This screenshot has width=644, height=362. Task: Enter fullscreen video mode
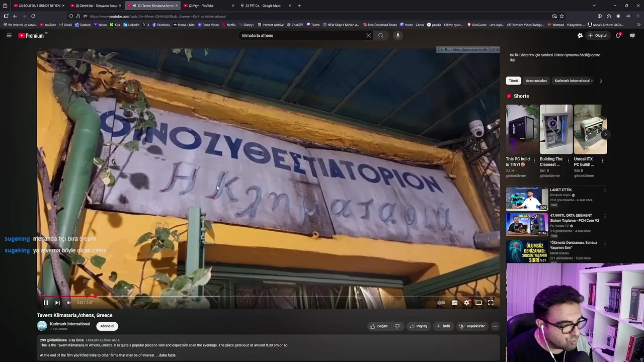click(491, 303)
